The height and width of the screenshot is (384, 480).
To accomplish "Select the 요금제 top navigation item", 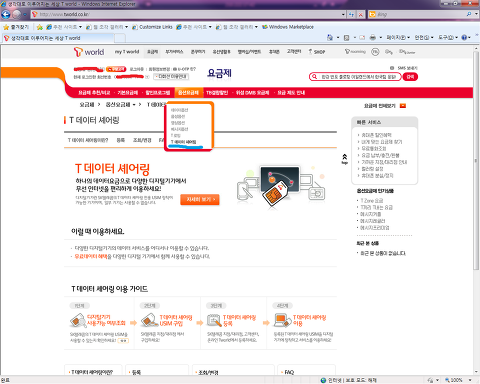I will [x=153, y=52].
